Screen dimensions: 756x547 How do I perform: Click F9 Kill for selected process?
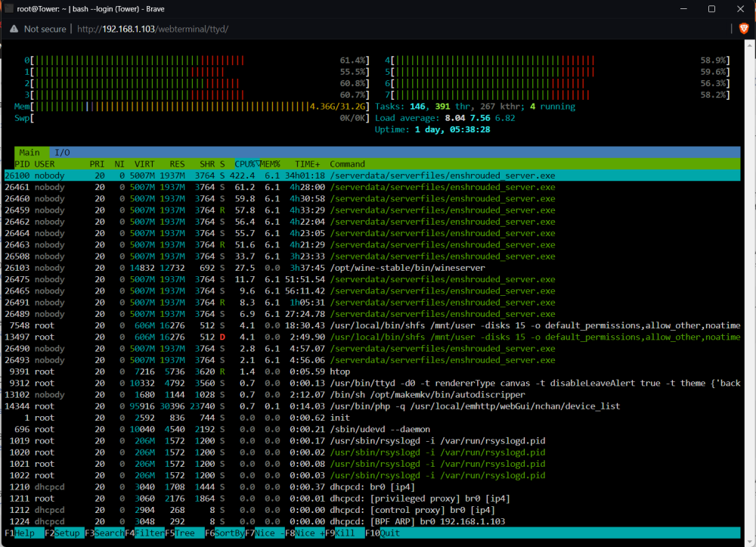345,533
